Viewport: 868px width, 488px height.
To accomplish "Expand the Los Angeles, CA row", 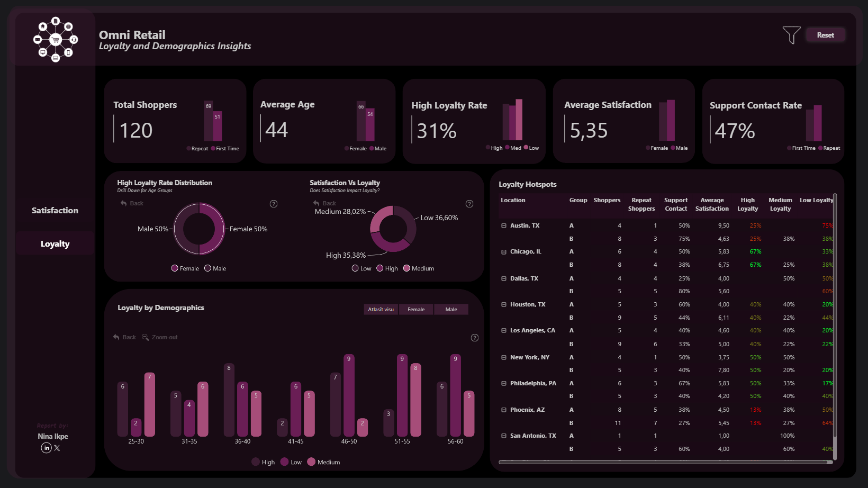I will [x=504, y=330].
